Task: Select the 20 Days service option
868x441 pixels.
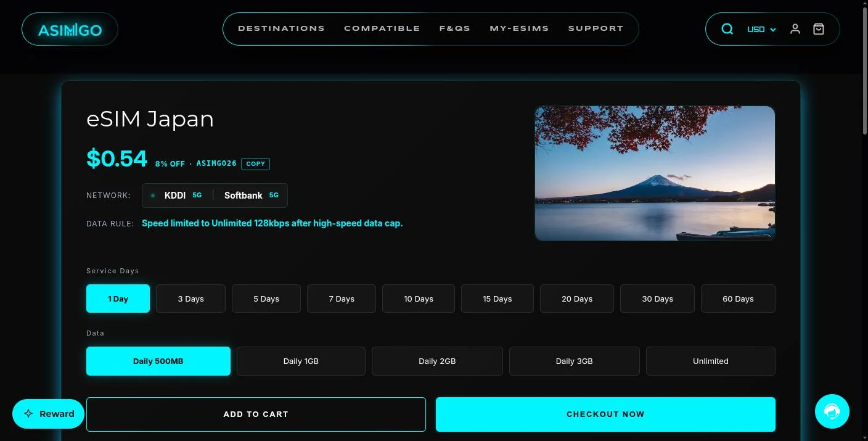Action: [x=577, y=299]
